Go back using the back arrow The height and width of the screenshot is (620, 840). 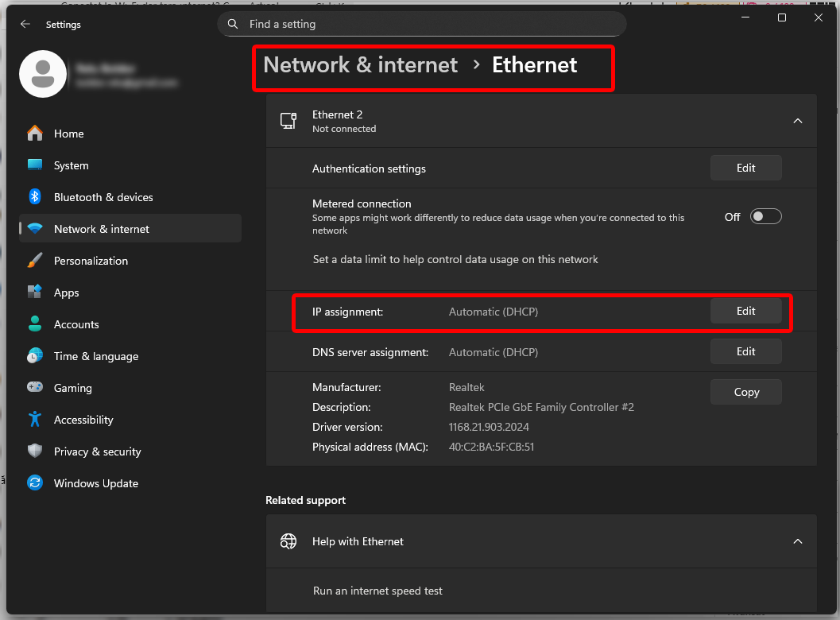pyautogui.click(x=25, y=24)
